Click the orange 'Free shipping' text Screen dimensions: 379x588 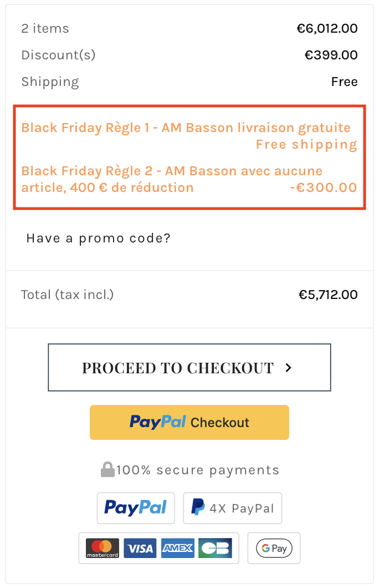pyautogui.click(x=306, y=145)
